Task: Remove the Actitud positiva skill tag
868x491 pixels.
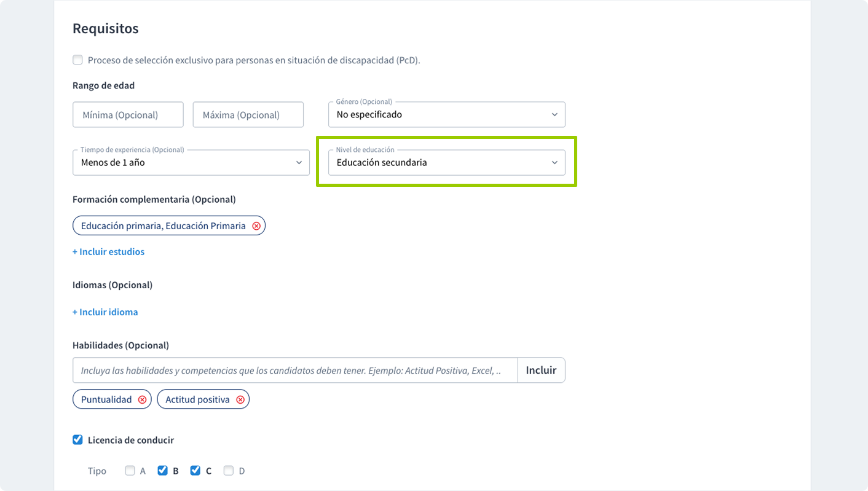Action: pyautogui.click(x=240, y=399)
